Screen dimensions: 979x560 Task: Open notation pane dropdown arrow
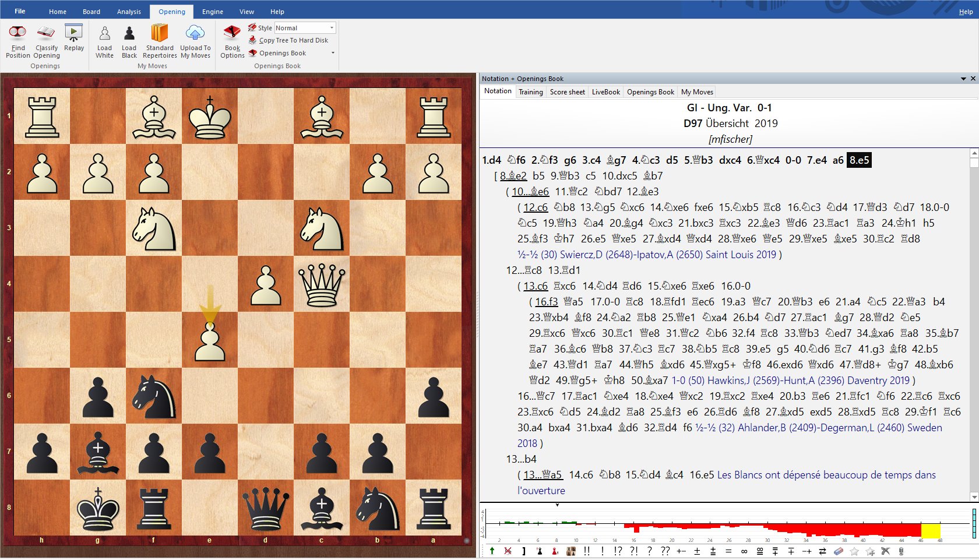(963, 79)
